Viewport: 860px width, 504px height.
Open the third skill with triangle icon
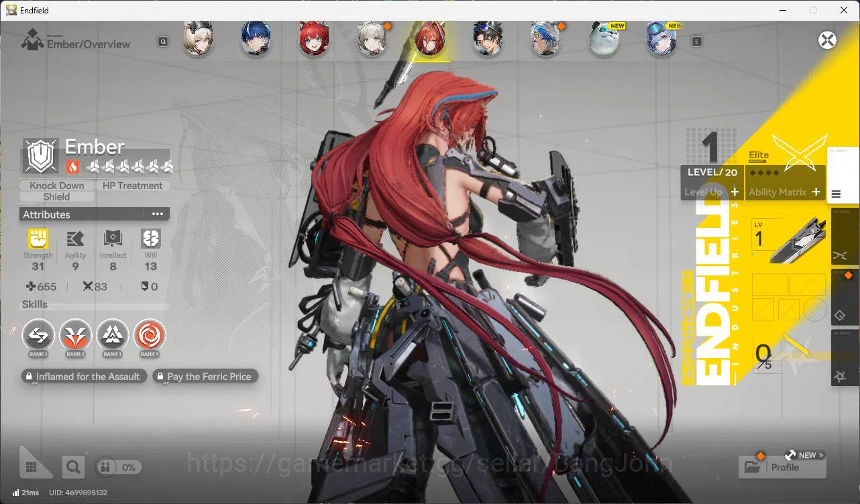click(x=113, y=335)
